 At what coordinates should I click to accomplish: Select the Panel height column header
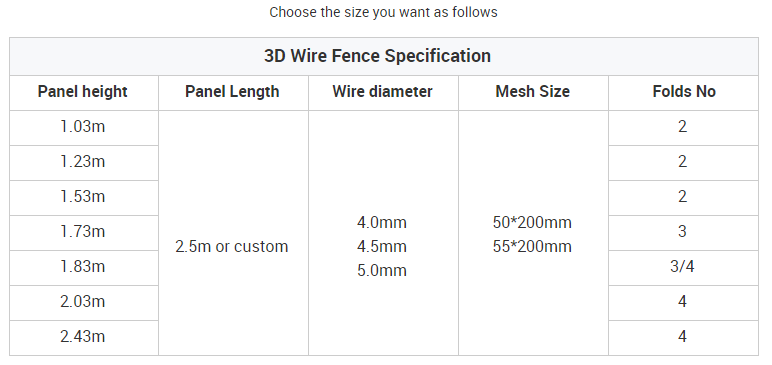tap(83, 92)
